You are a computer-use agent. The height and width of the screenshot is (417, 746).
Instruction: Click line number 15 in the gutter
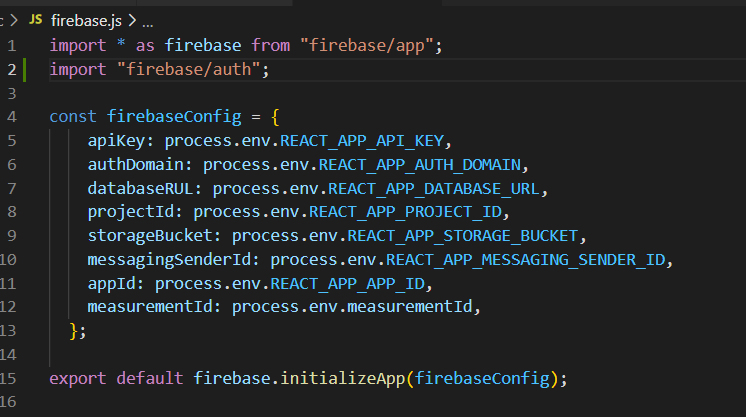pyautogui.click(x=8, y=379)
